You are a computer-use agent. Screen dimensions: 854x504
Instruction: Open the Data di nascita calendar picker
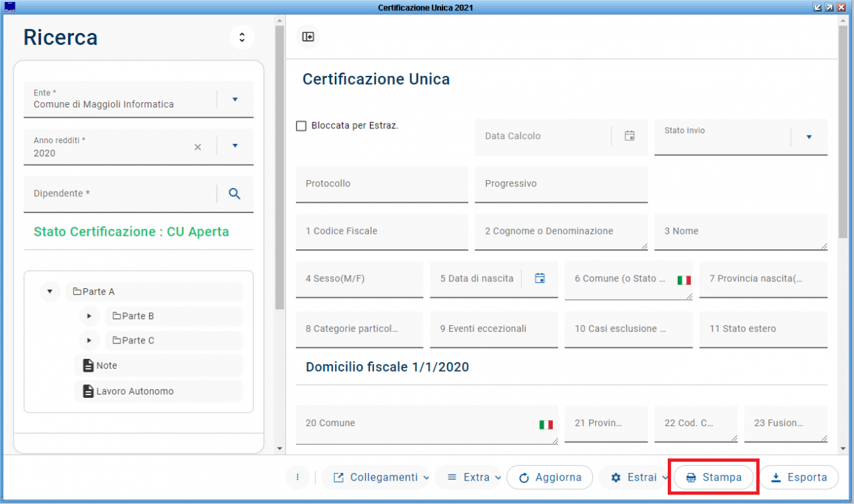click(x=539, y=278)
